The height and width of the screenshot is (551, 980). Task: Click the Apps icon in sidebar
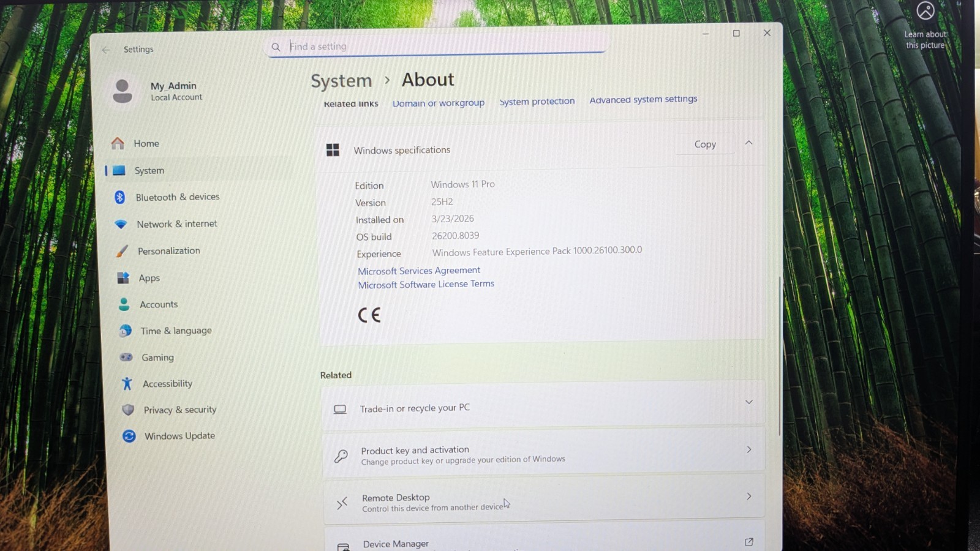[123, 278]
